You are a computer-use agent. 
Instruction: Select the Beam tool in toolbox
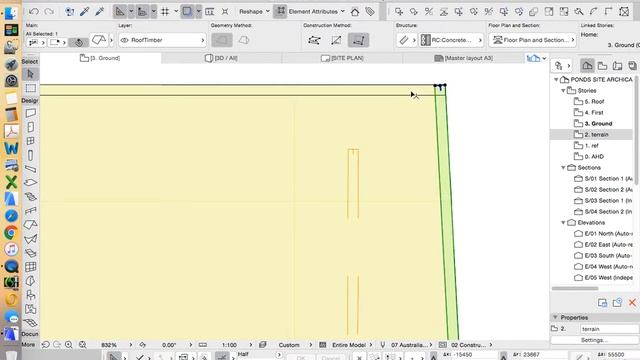pyautogui.click(x=31, y=169)
